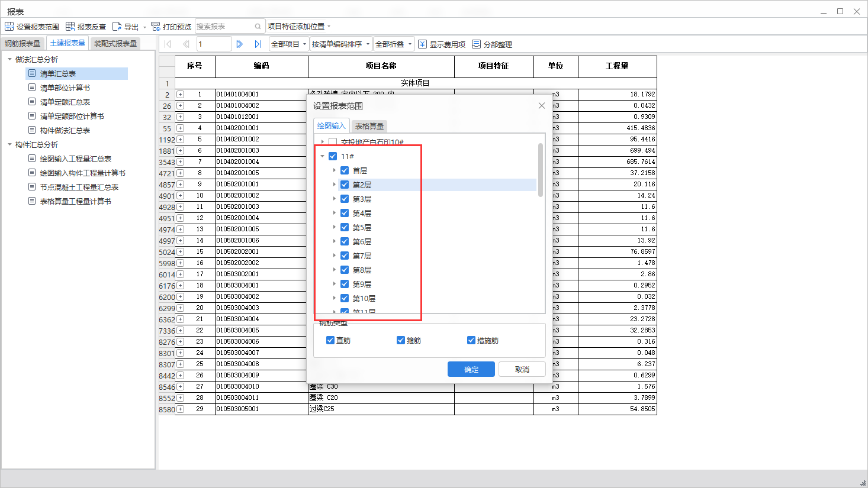Jump to last page arrow
The image size is (868, 488).
(258, 44)
